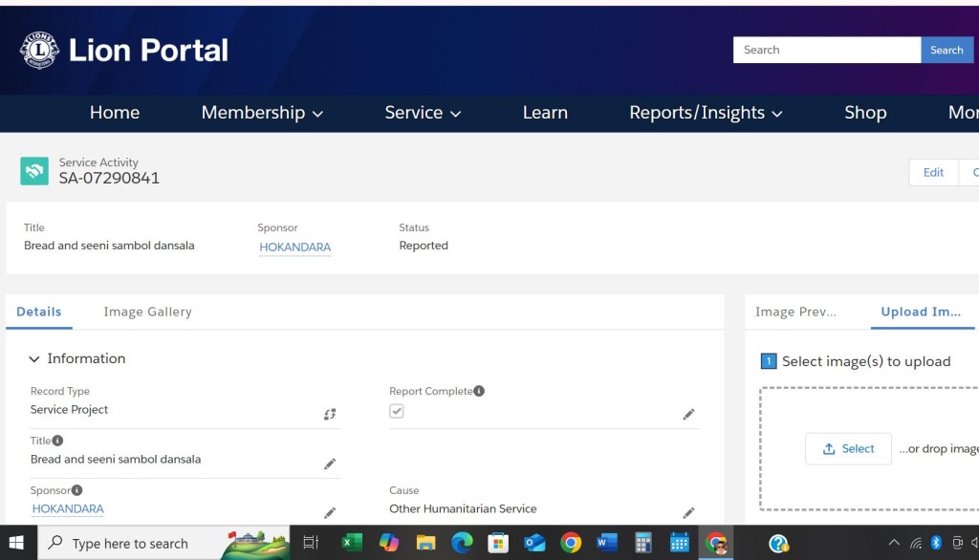
Task: Click Status value Reported
Action: (424, 246)
